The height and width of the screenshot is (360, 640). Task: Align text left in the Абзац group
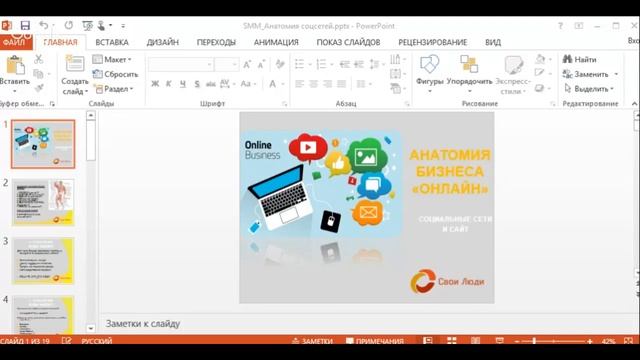(x=300, y=84)
